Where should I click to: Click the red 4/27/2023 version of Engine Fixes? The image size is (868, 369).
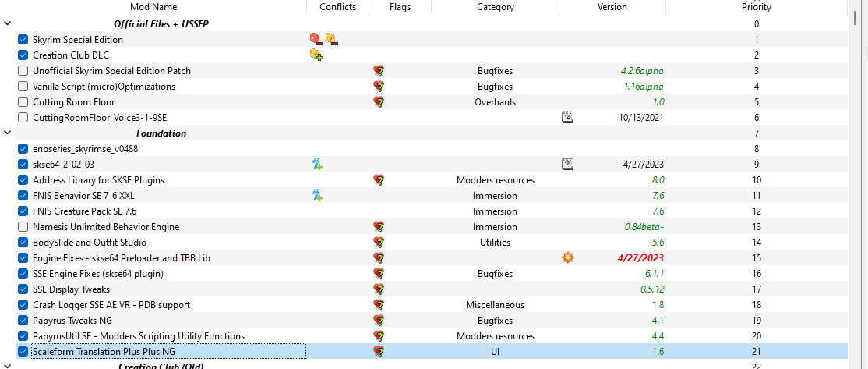(640, 257)
